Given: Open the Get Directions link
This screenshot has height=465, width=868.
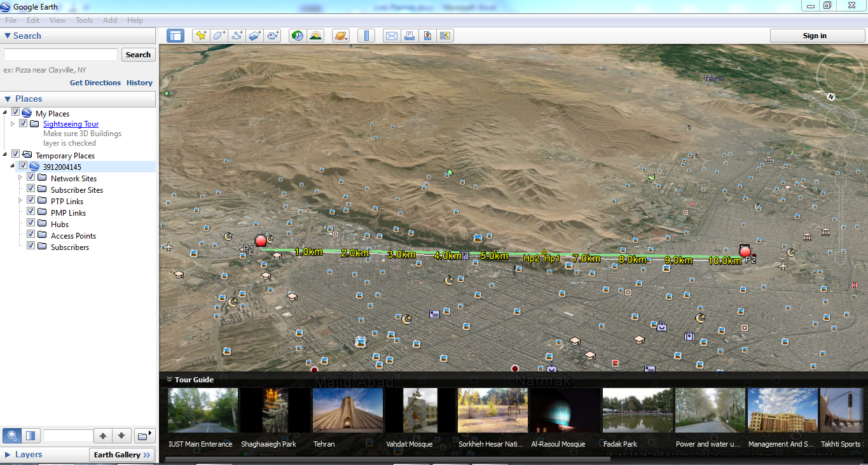Looking at the screenshot, I should point(95,83).
